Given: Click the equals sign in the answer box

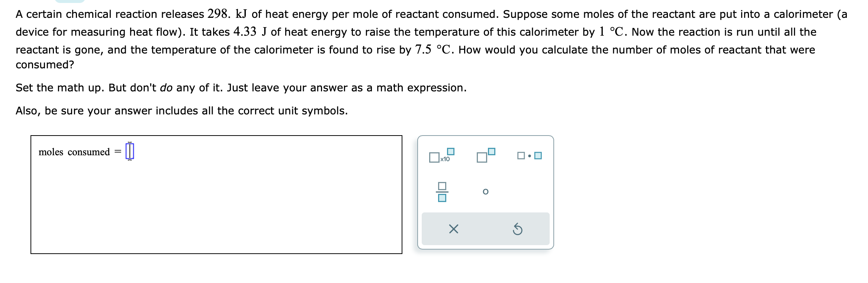Looking at the screenshot, I should pyautogui.click(x=118, y=152).
